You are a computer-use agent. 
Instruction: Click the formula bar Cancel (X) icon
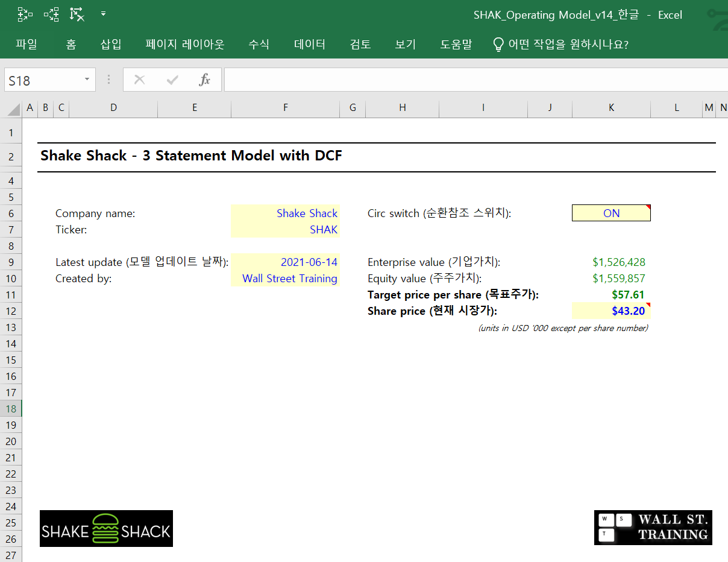(x=139, y=80)
